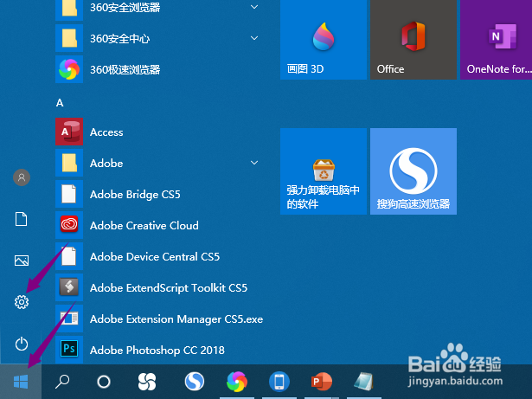Open the phone assistant taskbar icon
532x399 pixels.
click(x=279, y=382)
